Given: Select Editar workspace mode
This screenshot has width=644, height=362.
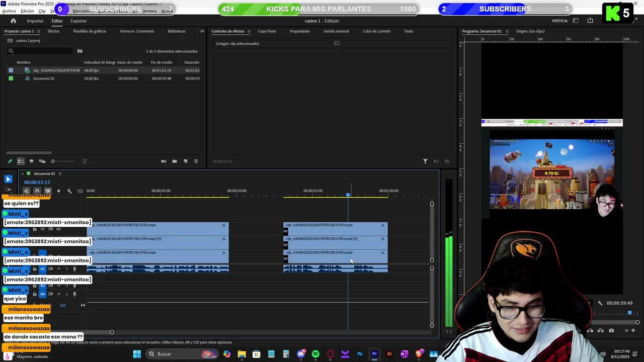Looking at the screenshot, I should click(57, 21).
